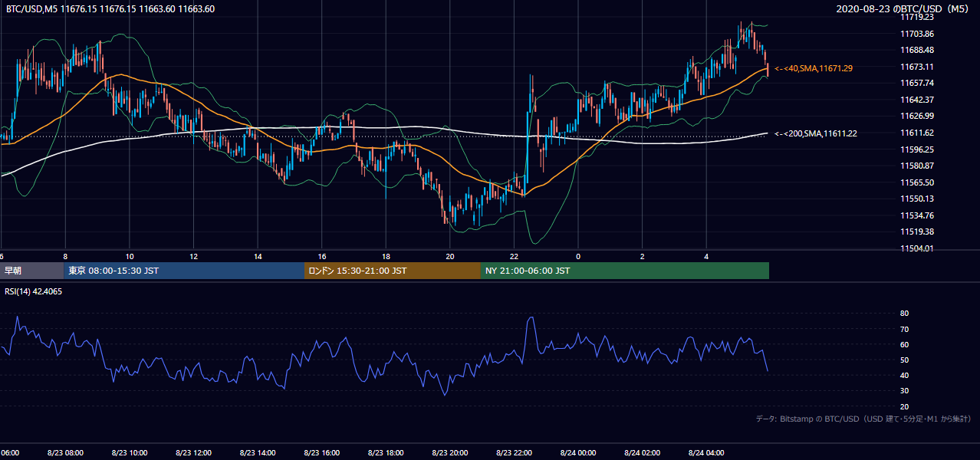
Task: Select the 8/24 00:00 time axis label
Action: pos(578,453)
